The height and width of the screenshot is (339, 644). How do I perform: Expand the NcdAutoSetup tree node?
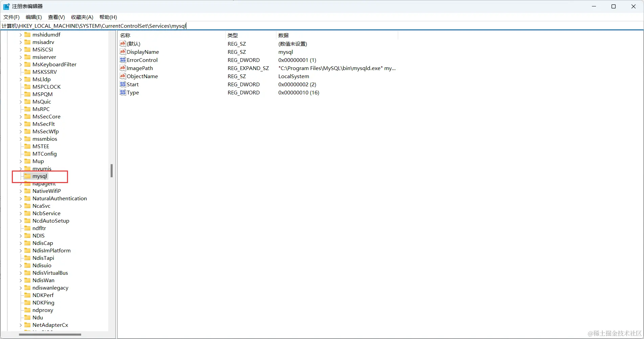[21, 221]
